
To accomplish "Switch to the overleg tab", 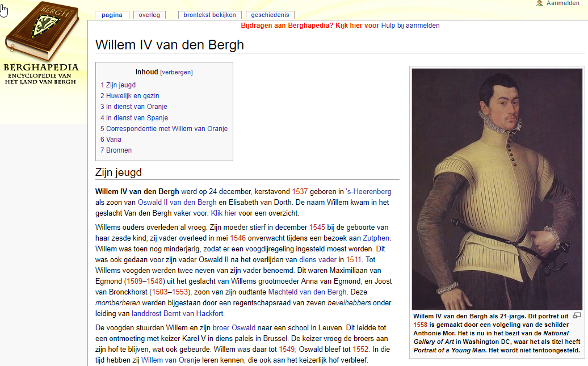I will tap(149, 15).
